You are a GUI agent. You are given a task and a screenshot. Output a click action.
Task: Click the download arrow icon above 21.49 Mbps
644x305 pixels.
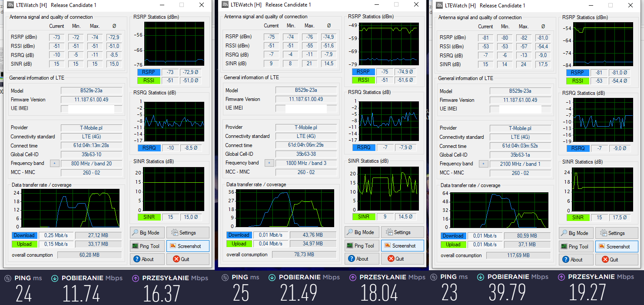272,278
